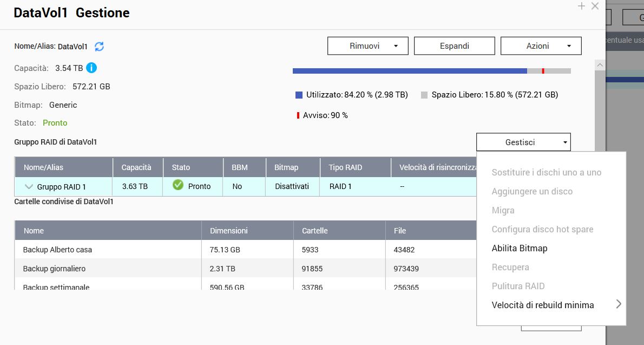
Task: Click the Espandi button
Action: pos(454,46)
